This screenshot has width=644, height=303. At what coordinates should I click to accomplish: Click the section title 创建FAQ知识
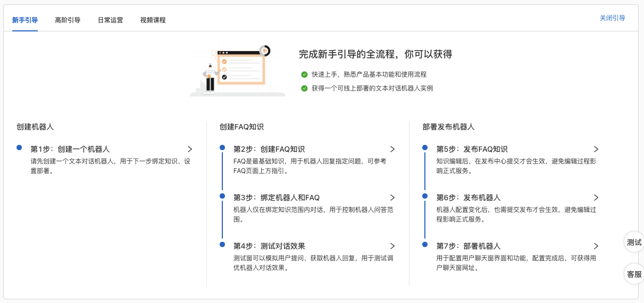pyautogui.click(x=241, y=127)
